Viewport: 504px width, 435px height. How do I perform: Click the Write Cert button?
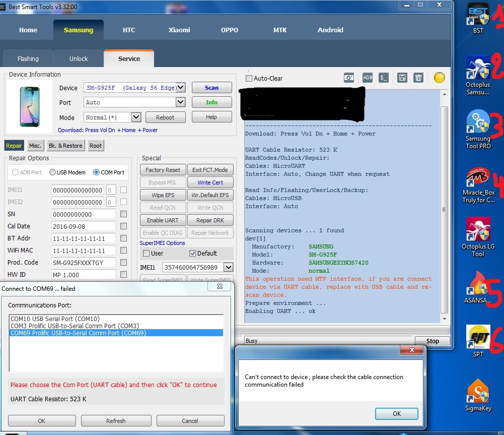[210, 182]
